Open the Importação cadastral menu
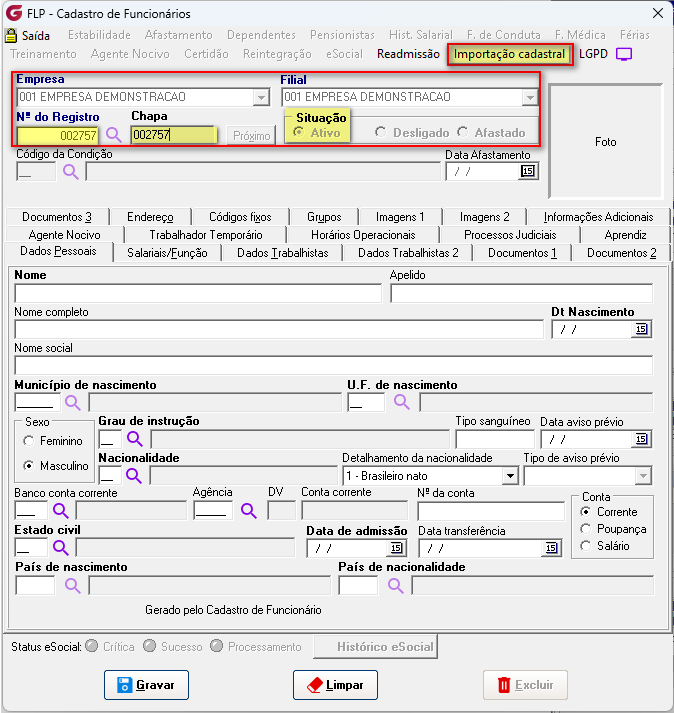This screenshot has height=713, width=674. coord(509,54)
